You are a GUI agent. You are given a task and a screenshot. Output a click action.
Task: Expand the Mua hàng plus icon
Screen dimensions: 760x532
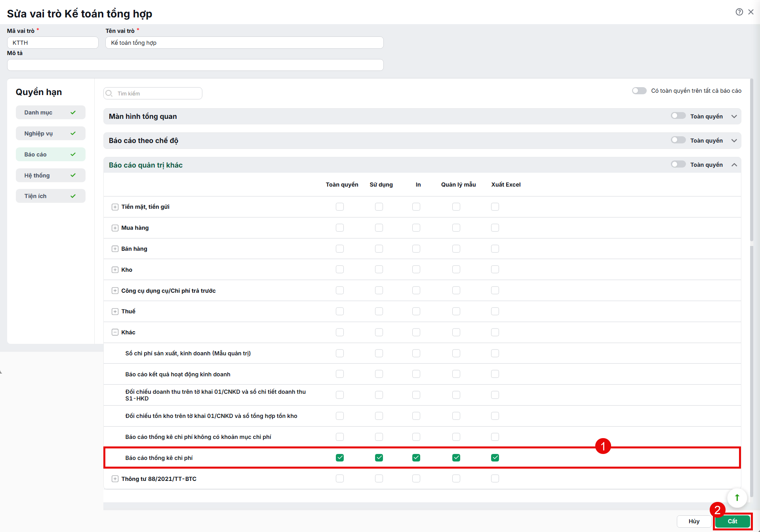pos(115,228)
